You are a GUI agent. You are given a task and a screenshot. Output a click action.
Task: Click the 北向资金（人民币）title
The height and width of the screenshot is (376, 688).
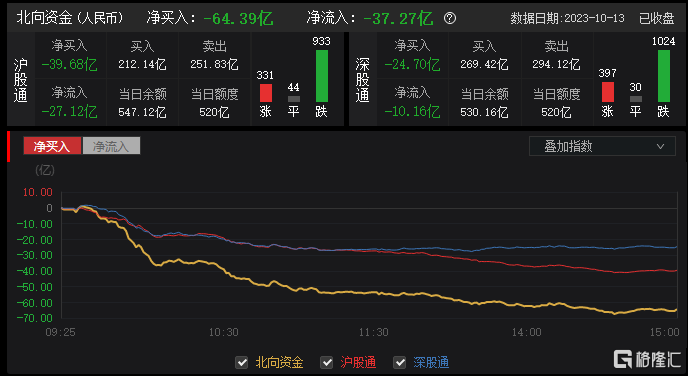(x=71, y=18)
